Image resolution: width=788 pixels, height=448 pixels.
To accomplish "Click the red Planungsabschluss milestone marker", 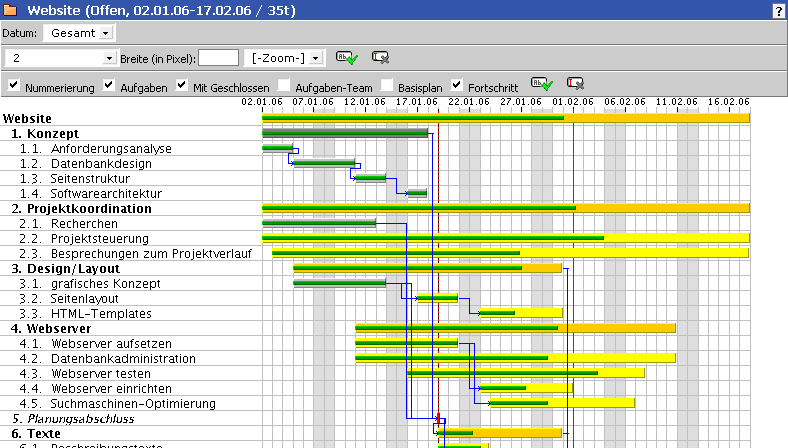I will coord(438,418).
